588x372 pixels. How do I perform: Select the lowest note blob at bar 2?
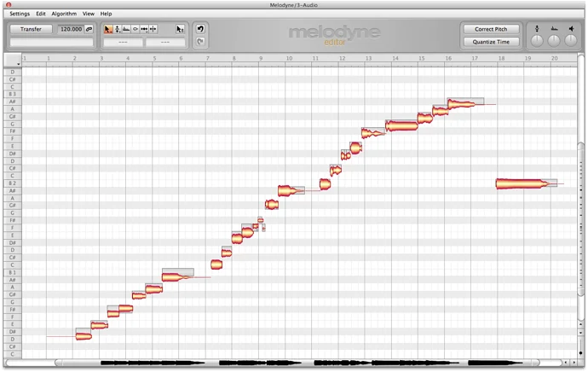click(x=84, y=336)
